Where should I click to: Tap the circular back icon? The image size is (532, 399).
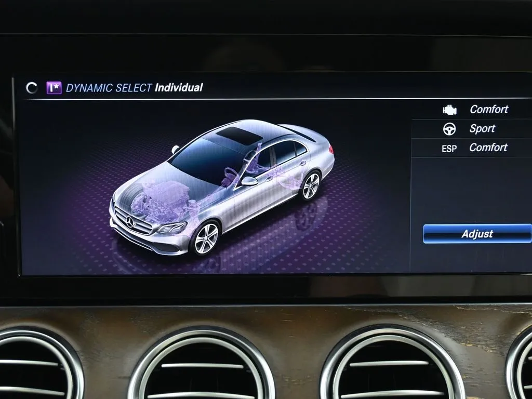click(x=32, y=88)
